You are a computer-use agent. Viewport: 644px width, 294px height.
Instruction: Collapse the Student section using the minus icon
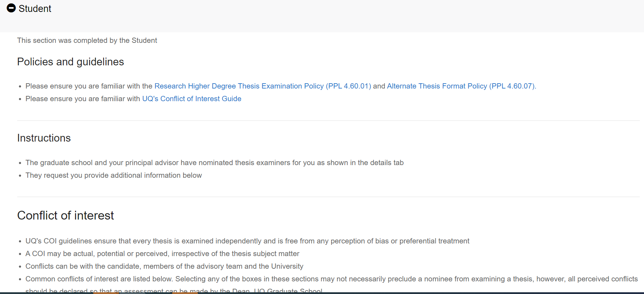point(11,8)
